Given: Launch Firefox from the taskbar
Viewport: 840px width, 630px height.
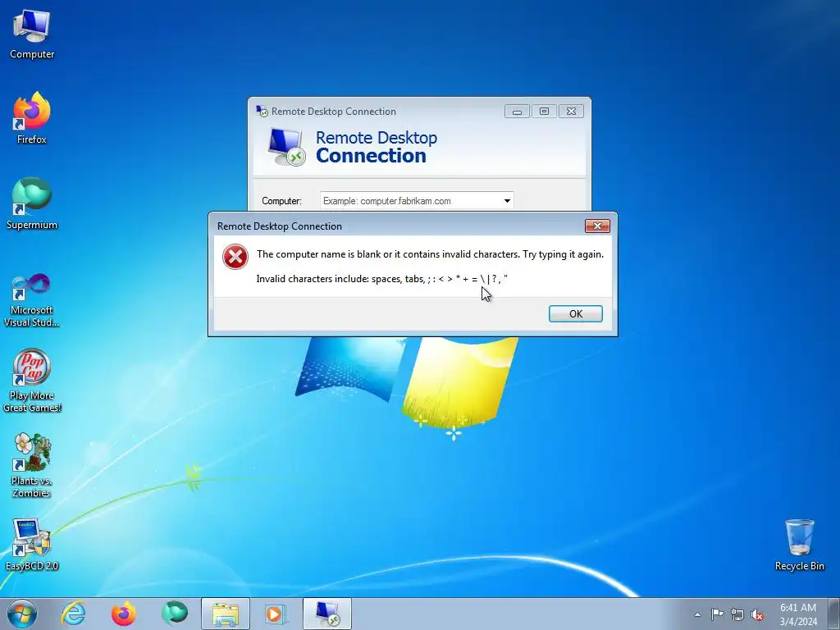Looking at the screenshot, I should pos(123,614).
